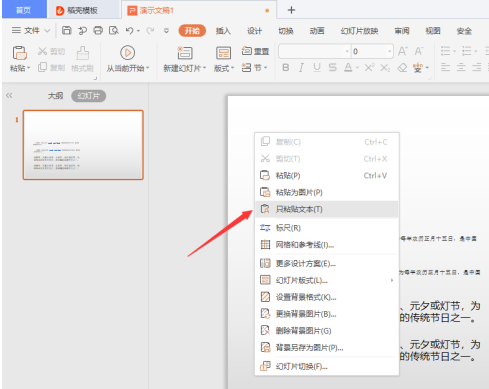Open the font name combo box
Image resolution: width=489 pixels, height=389 pixels.
tap(315, 51)
